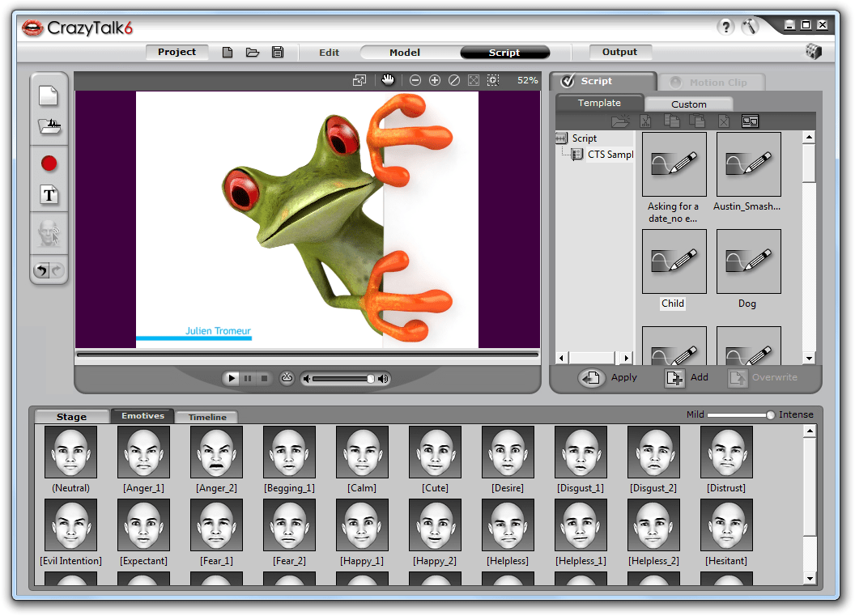Image resolution: width=855 pixels, height=616 pixels.
Task: Click the hand pan tool icon
Action: (x=388, y=80)
